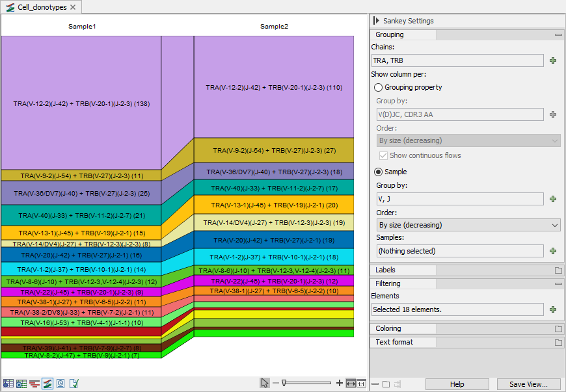Click the Save View... button

(528, 384)
